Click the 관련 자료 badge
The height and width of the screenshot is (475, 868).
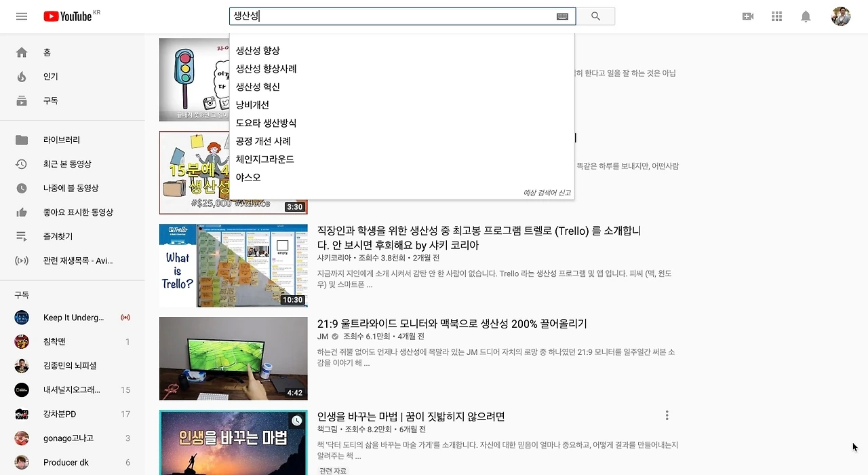[333, 470]
